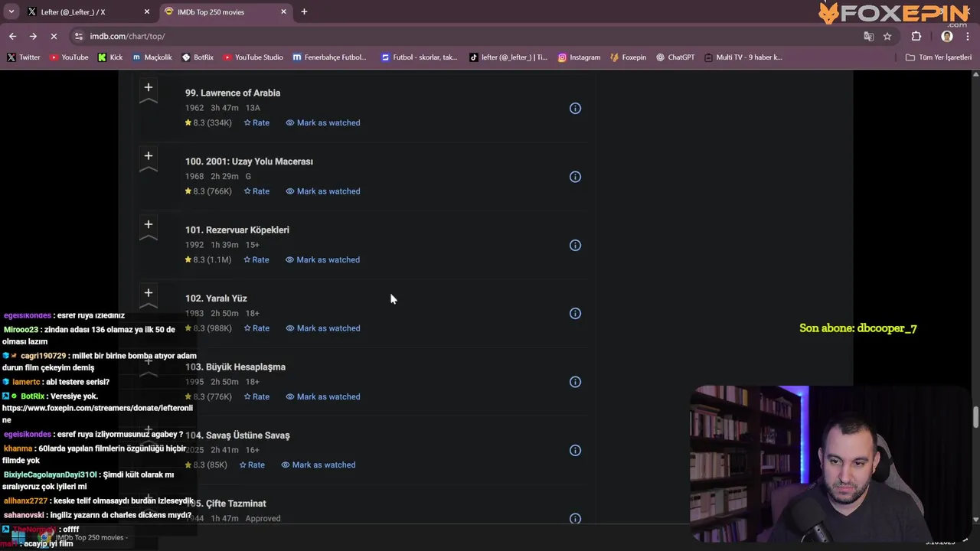Rate Yaralı Yüz
This screenshot has width=980, height=551.
click(x=256, y=328)
